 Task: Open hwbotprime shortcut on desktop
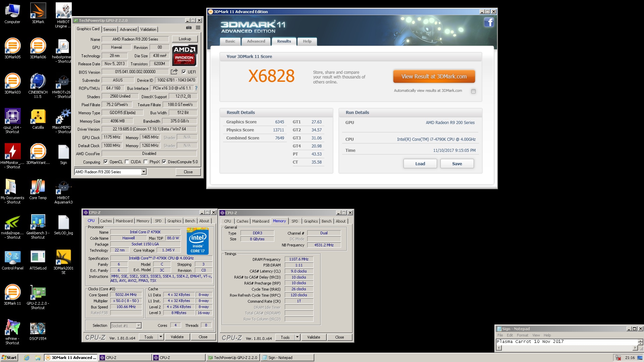pyautogui.click(x=63, y=51)
